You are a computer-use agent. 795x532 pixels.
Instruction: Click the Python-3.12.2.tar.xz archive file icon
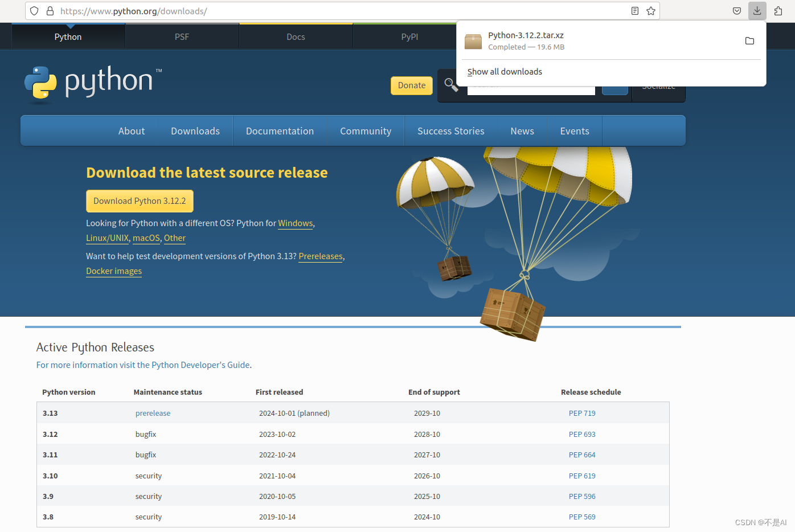(473, 41)
